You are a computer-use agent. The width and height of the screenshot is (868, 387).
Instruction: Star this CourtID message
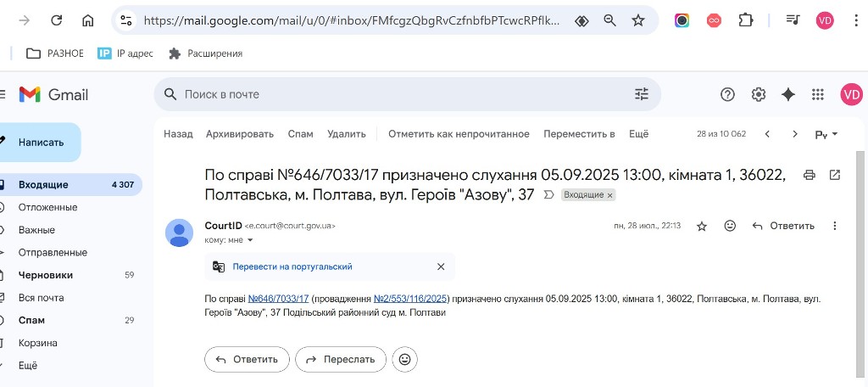702,226
